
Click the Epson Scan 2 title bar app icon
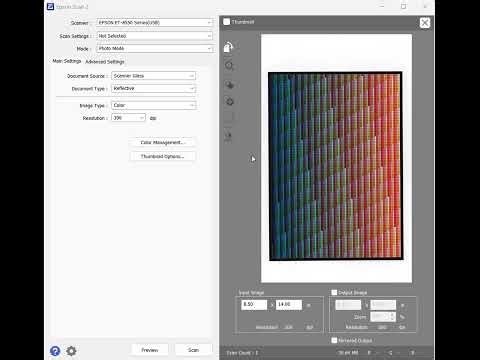point(50,6)
